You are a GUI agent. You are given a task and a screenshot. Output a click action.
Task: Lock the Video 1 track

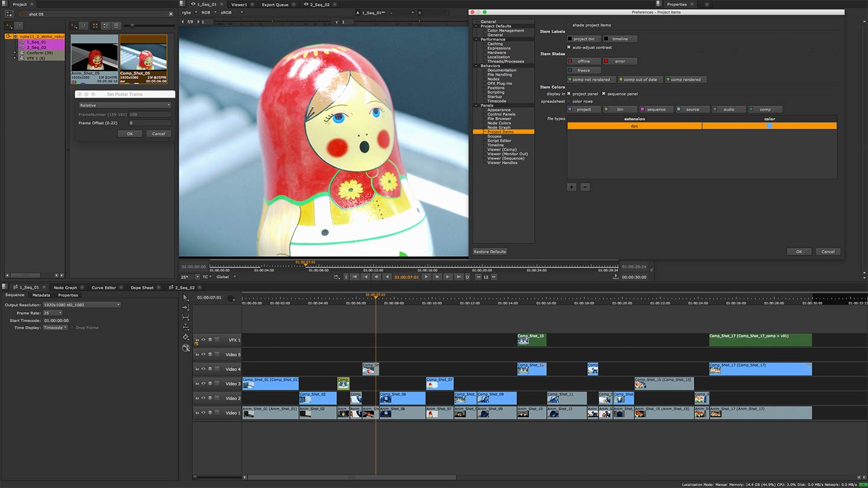click(210, 413)
